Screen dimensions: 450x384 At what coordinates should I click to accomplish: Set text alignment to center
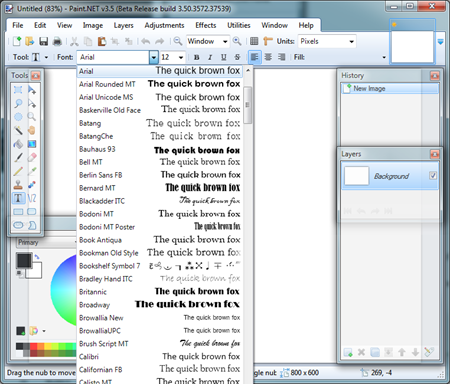[268, 57]
